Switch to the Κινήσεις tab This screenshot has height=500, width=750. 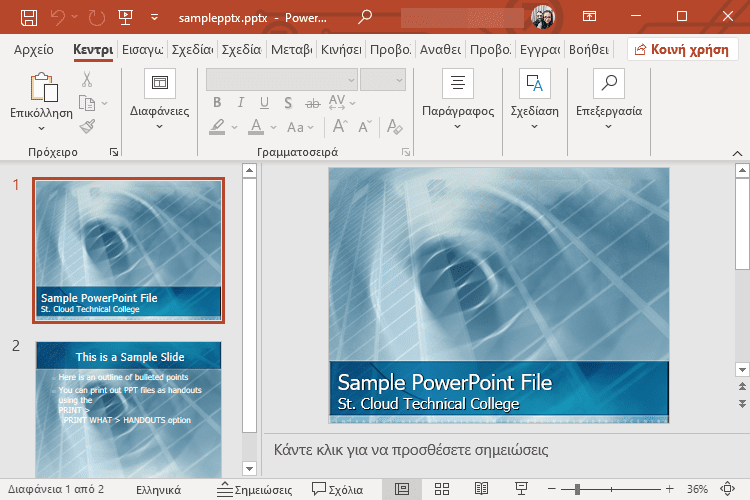[x=341, y=49]
